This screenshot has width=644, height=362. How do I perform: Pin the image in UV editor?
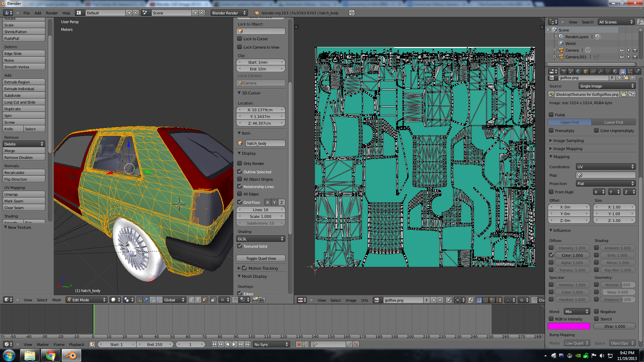(448, 300)
